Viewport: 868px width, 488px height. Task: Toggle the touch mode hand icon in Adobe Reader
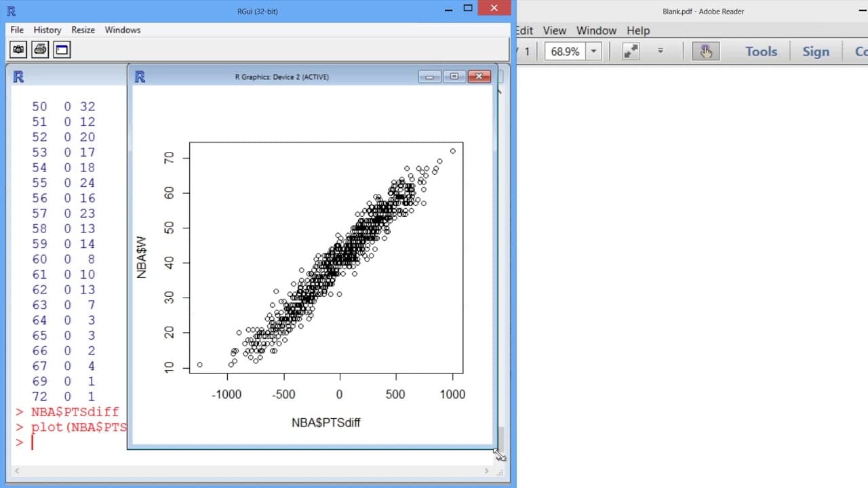click(x=706, y=51)
